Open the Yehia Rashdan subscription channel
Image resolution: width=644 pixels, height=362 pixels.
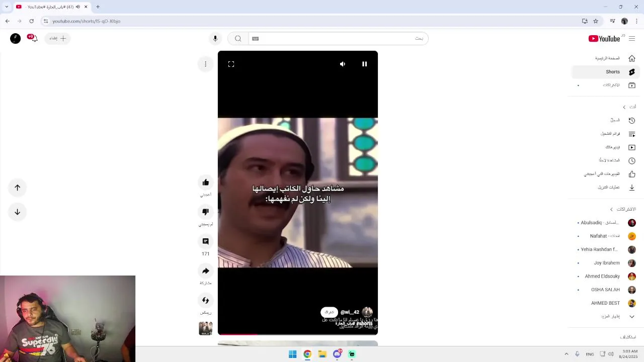click(606, 249)
